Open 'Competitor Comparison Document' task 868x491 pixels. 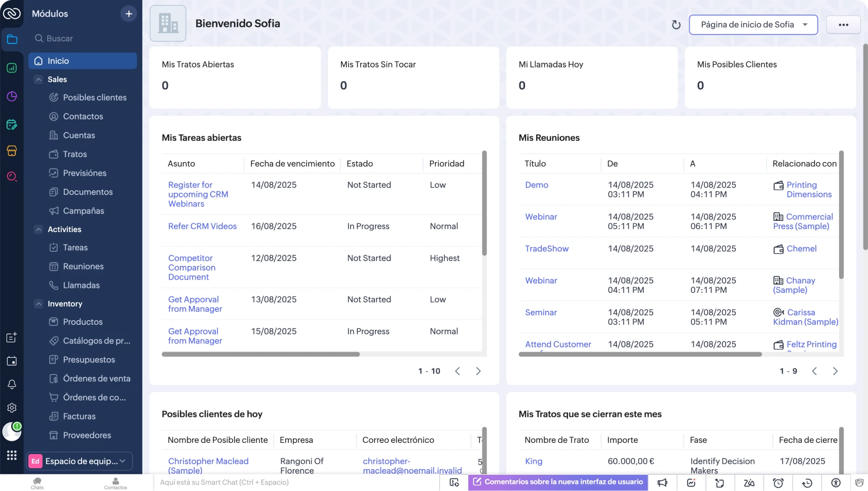(x=192, y=268)
